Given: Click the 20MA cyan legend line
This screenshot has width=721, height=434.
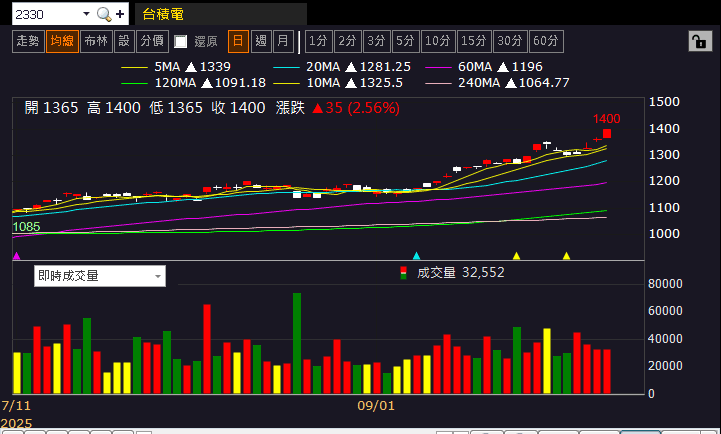Looking at the screenshot, I should point(286,68).
